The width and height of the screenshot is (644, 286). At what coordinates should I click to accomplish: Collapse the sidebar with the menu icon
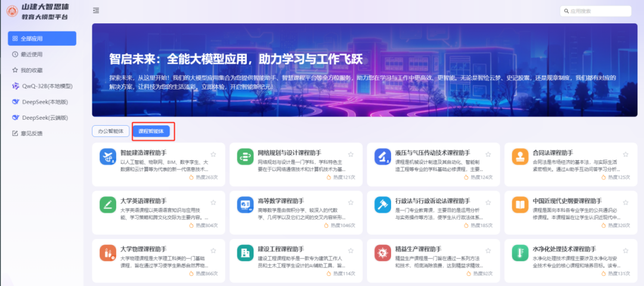click(97, 11)
